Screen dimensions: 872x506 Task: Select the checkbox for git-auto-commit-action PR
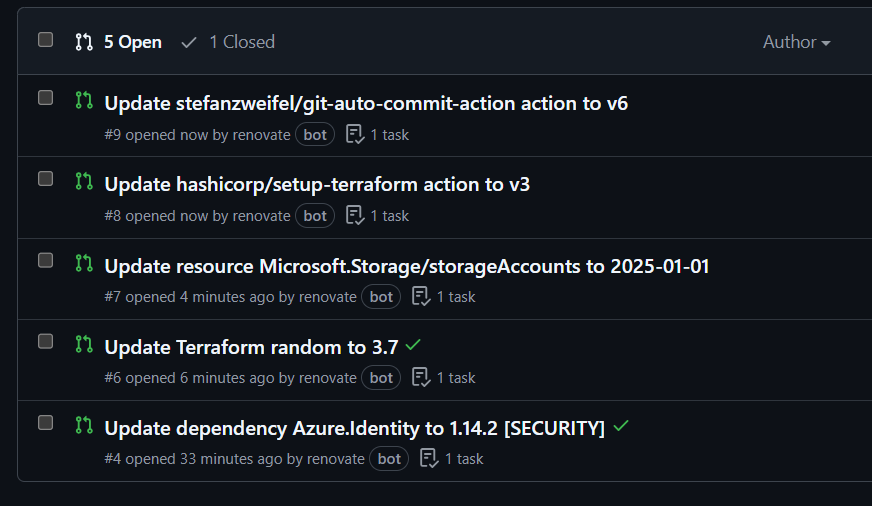46,98
